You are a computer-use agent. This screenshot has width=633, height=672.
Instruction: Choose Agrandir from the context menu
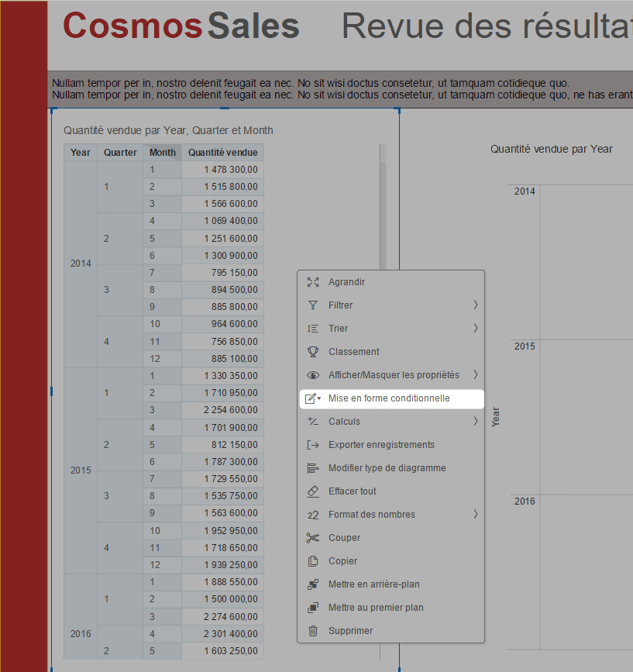391,282
